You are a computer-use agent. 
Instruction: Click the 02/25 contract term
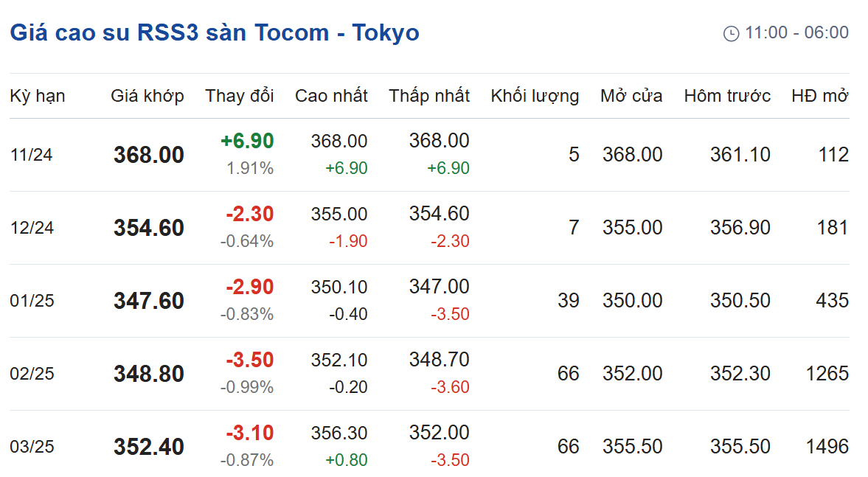(x=32, y=374)
